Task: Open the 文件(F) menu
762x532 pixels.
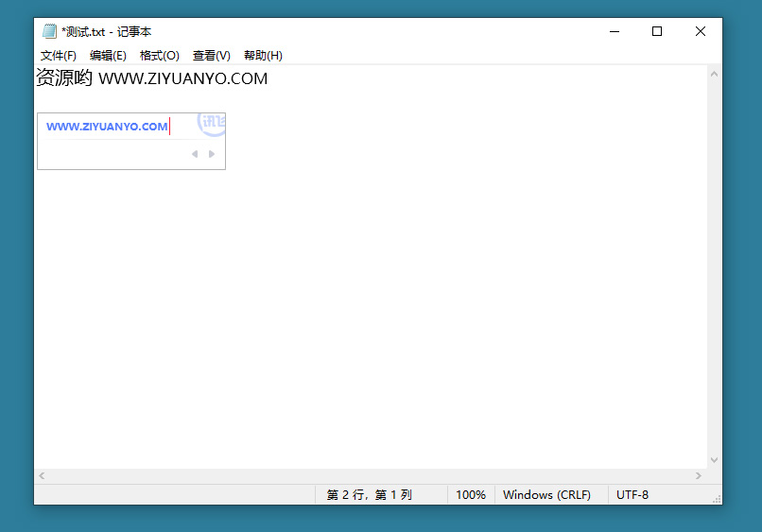Action: pyautogui.click(x=59, y=56)
